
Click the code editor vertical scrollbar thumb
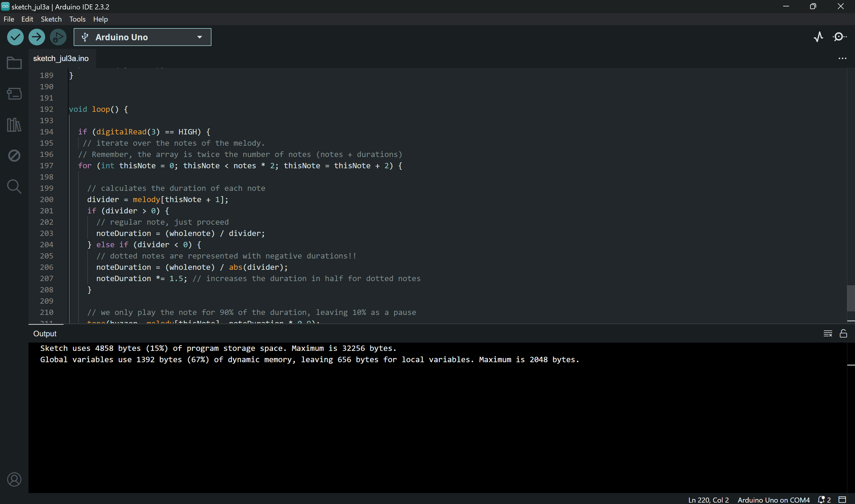click(850, 298)
